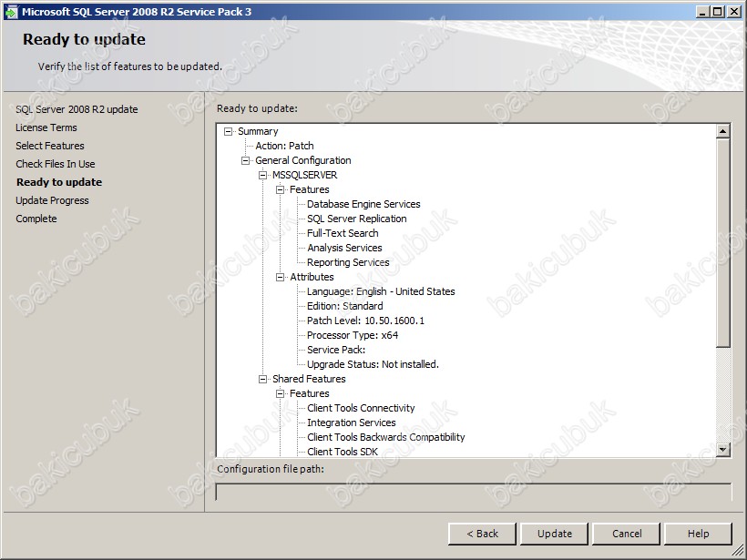747x560 pixels.
Task: Select the 'Service Pack:' row
Action: point(336,350)
